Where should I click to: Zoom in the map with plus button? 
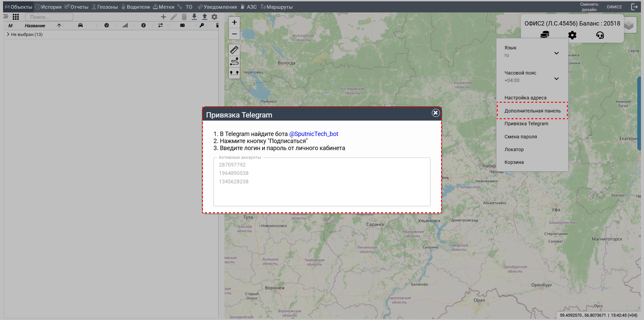click(234, 22)
